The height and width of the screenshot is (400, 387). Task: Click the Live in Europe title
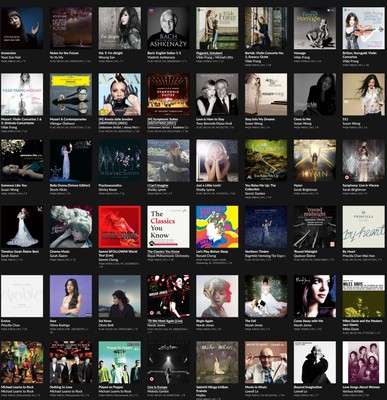click(x=157, y=387)
